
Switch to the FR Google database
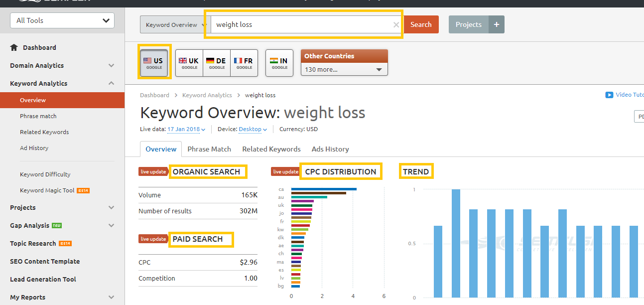click(x=244, y=63)
